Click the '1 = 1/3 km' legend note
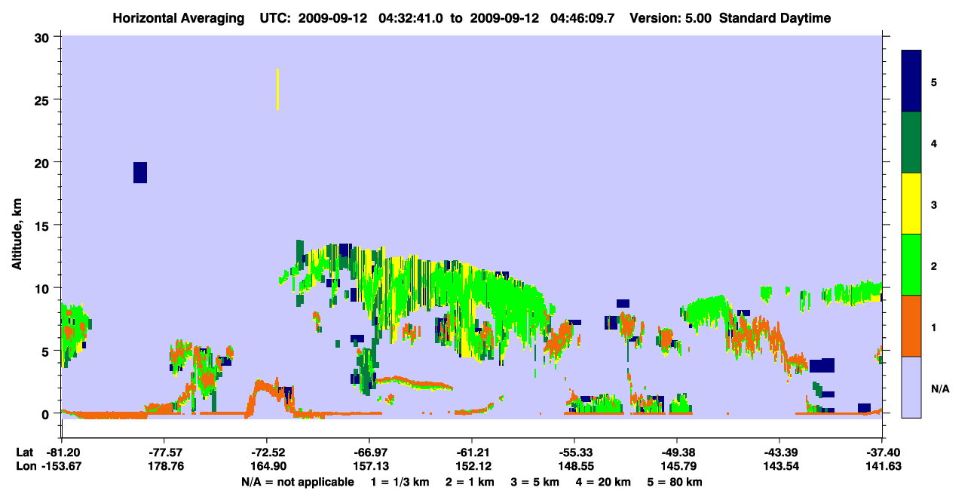980x503 pixels. click(399, 482)
